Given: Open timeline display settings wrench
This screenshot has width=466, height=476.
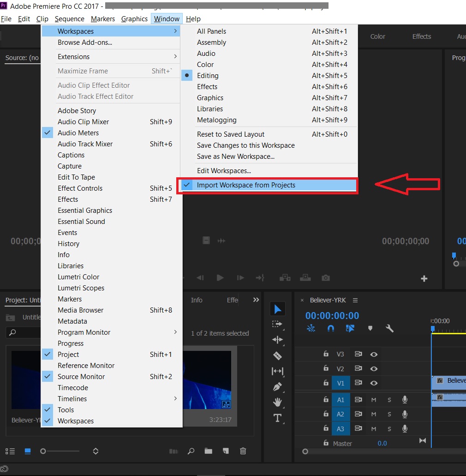Looking at the screenshot, I should 389,328.
